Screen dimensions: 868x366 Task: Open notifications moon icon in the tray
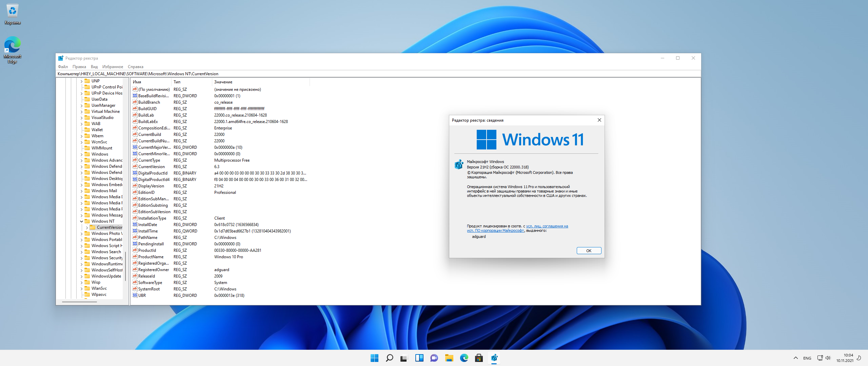point(859,358)
